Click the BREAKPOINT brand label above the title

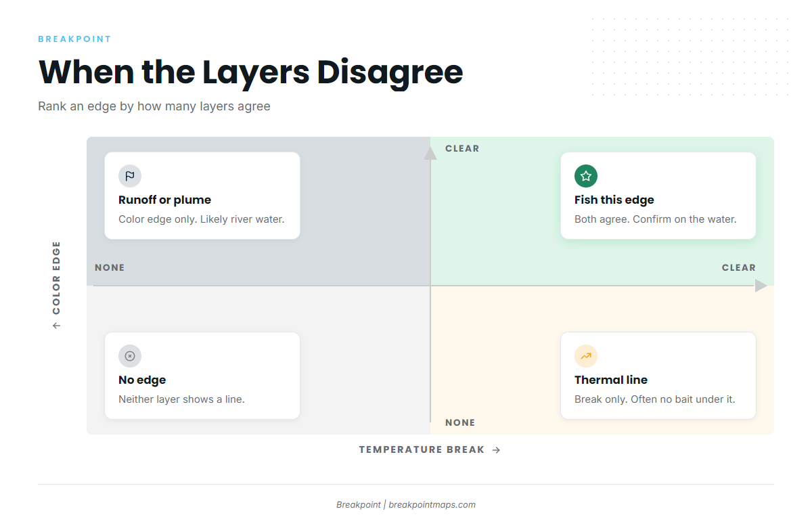click(74, 39)
